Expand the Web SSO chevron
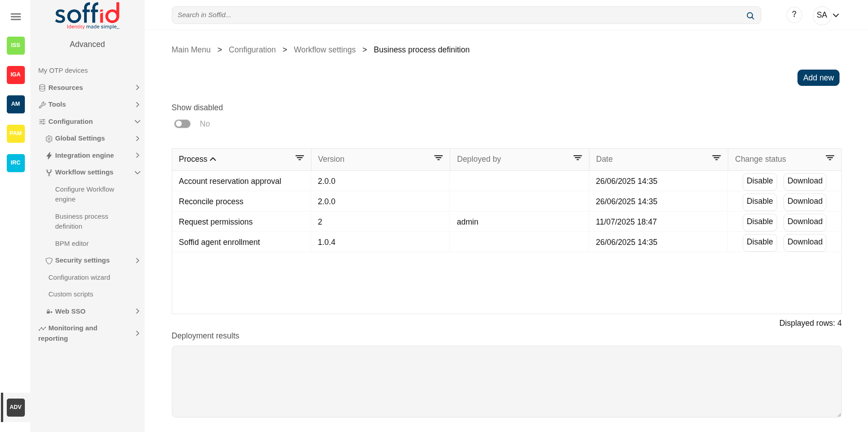This screenshot has height=432, width=868. (x=137, y=311)
